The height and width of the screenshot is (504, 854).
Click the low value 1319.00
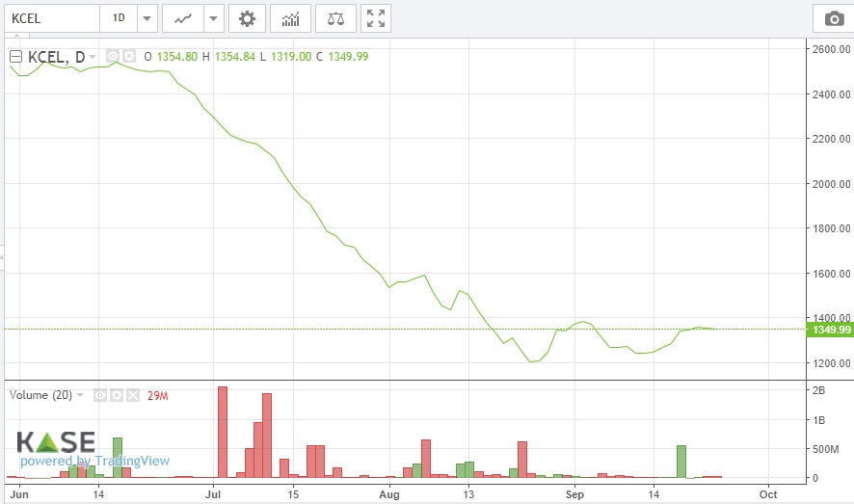pyautogui.click(x=291, y=57)
